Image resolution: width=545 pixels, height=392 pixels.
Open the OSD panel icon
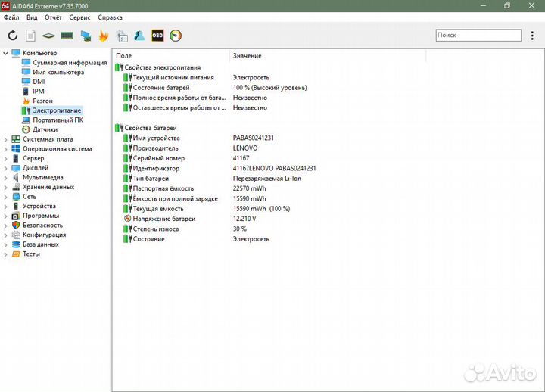tap(157, 36)
